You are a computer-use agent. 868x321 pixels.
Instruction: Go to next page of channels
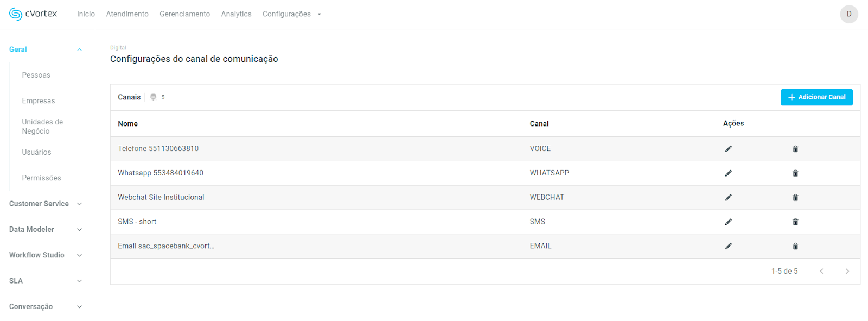[847, 271]
